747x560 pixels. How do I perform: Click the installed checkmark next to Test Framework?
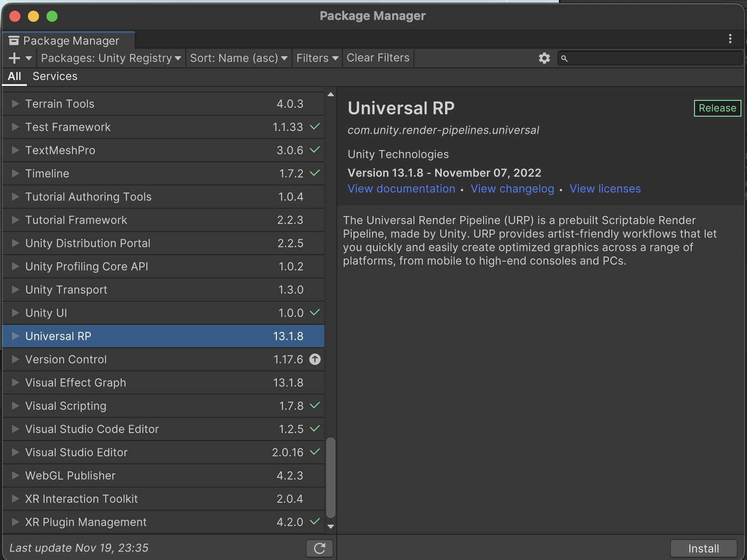point(315,126)
